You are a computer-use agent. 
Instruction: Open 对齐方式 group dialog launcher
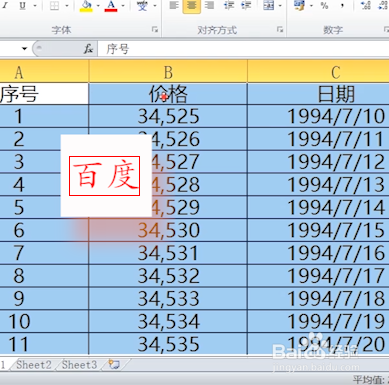pos(280,30)
